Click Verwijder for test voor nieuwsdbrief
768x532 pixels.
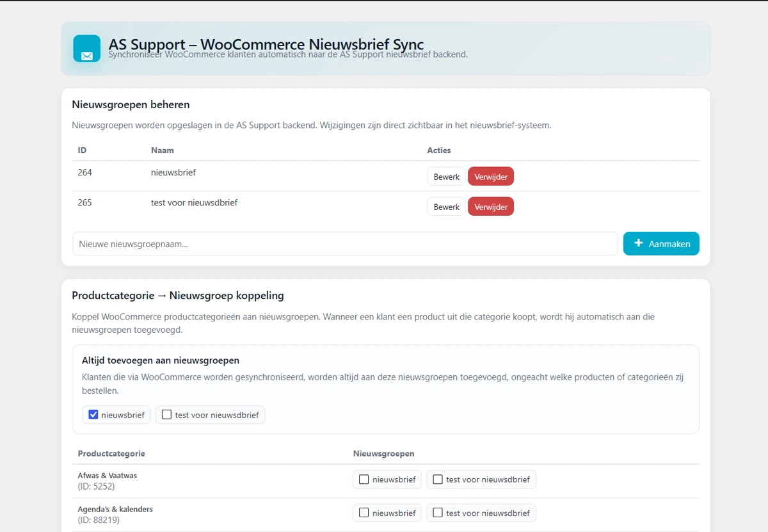[491, 207]
